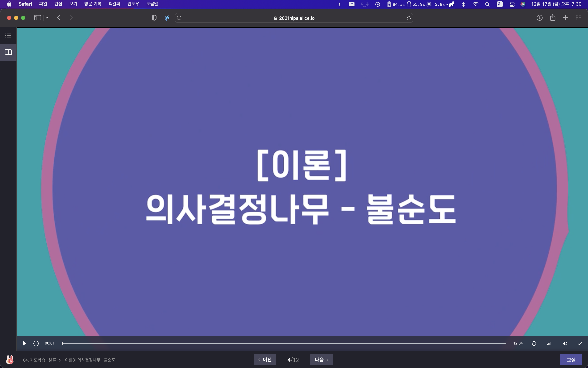Open the Share menu

552,18
